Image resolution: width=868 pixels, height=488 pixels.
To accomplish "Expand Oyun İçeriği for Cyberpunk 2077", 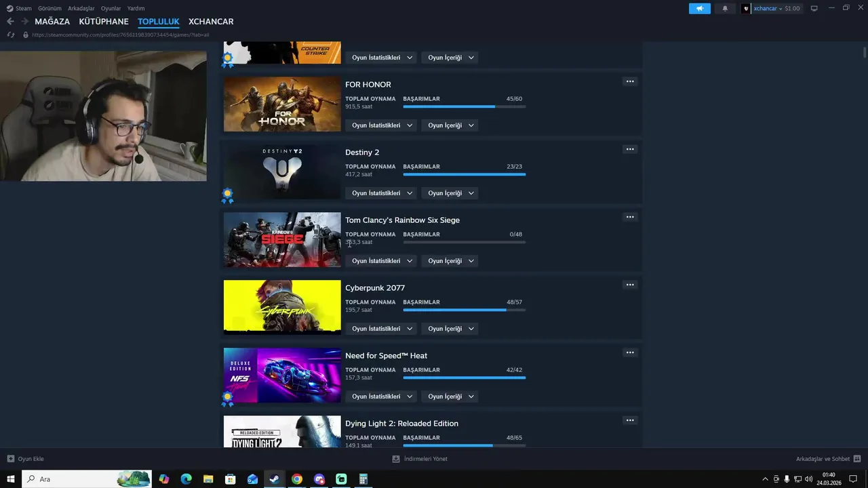I will tap(450, 329).
